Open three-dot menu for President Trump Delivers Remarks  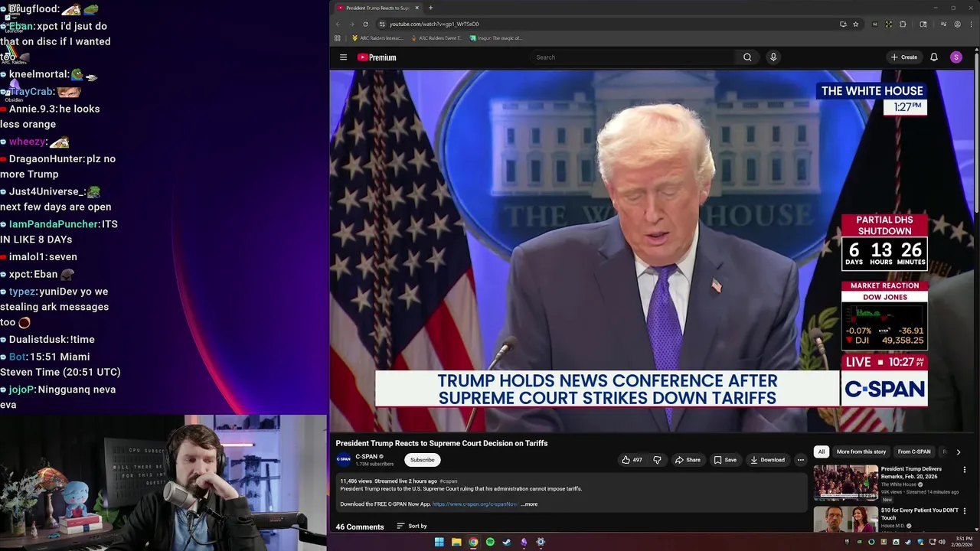(965, 469)
